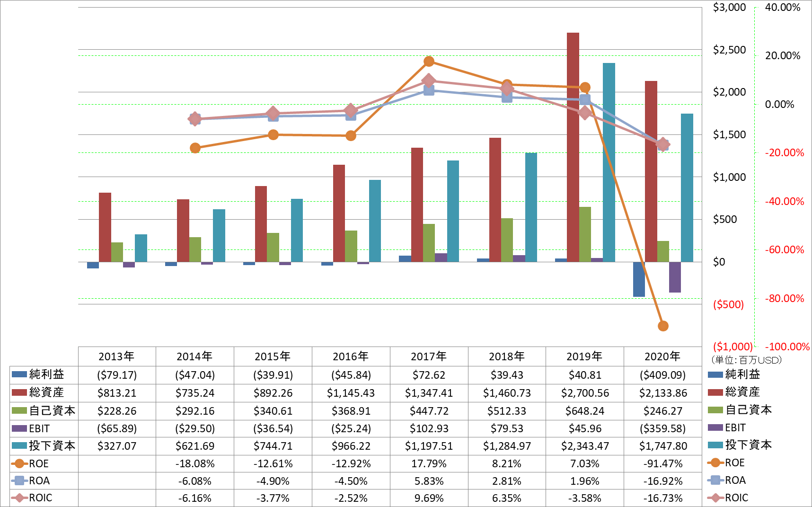Select the ($359.58) EBIT cell
The width and height of the screenshot is (812, 507).
pos(662,428)
